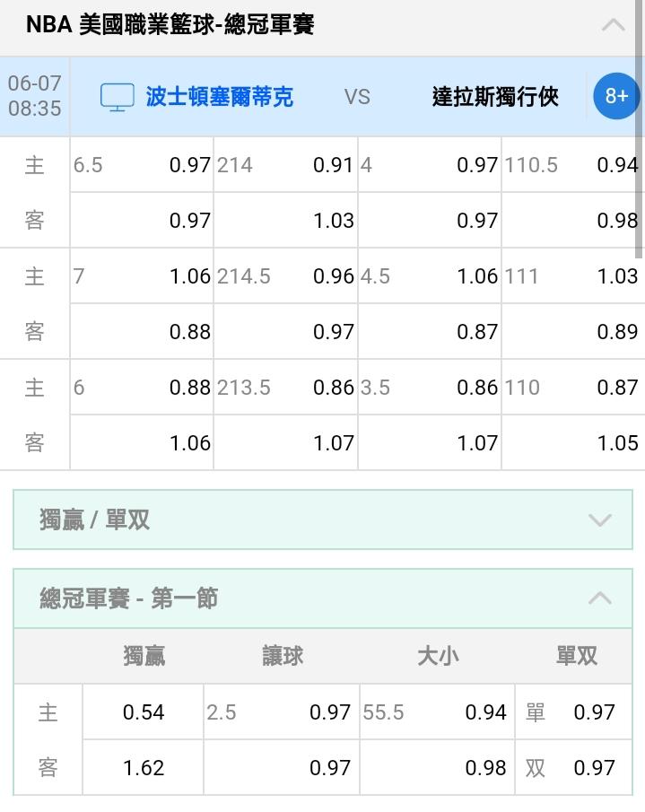Select home handicap 7 odds 1.06
Image resolution: width=645 pixels, height=812 pixels.
click(x=142, y=276)
